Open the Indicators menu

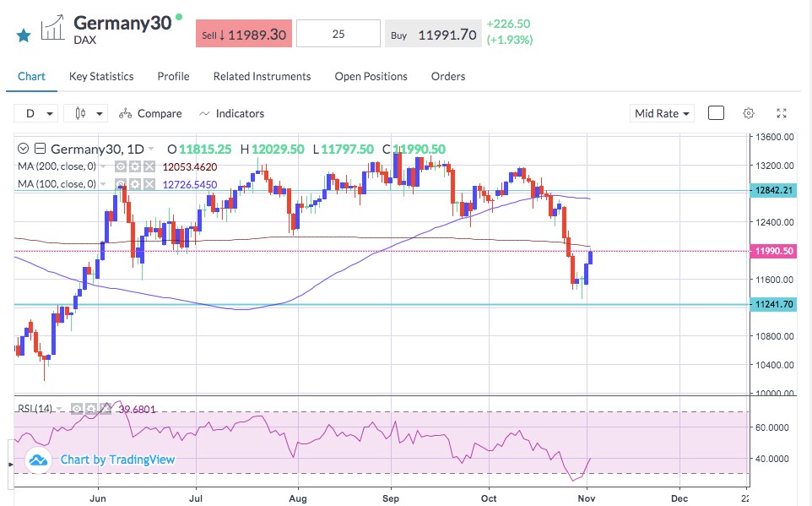pos(232,113)
